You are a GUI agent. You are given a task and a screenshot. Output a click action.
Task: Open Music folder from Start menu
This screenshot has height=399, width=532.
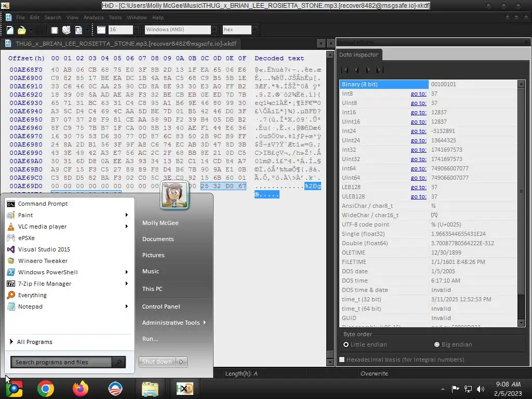[151, 271]
